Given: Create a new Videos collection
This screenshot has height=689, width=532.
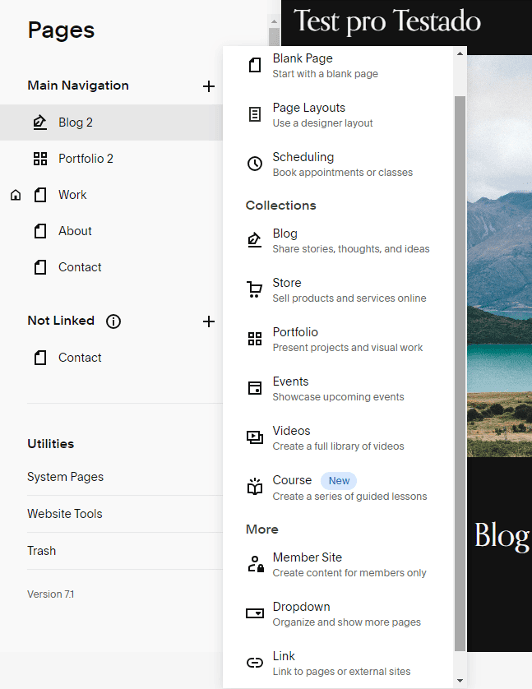Looking at the screenshot, I should coord(338,438).
